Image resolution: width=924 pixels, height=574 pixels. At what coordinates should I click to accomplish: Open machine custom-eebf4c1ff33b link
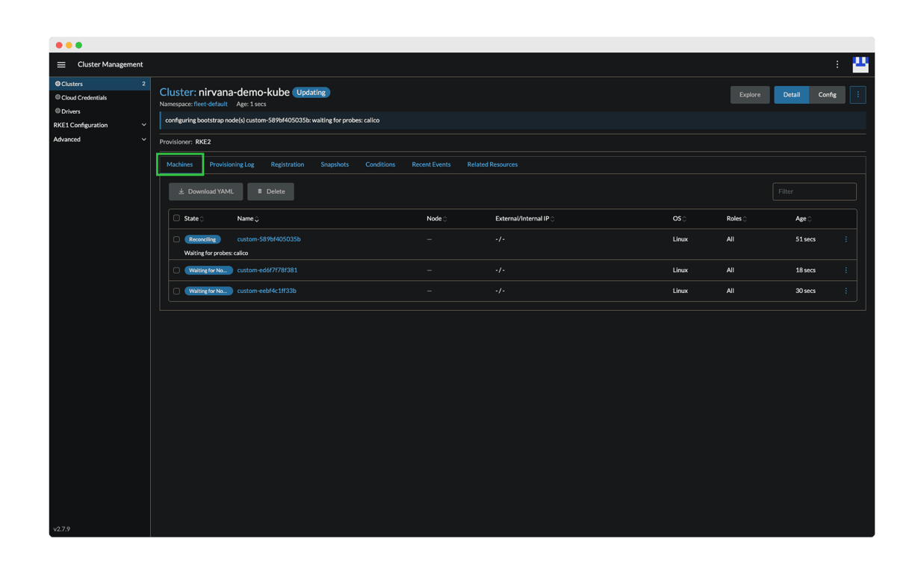(x=267, y=291)
